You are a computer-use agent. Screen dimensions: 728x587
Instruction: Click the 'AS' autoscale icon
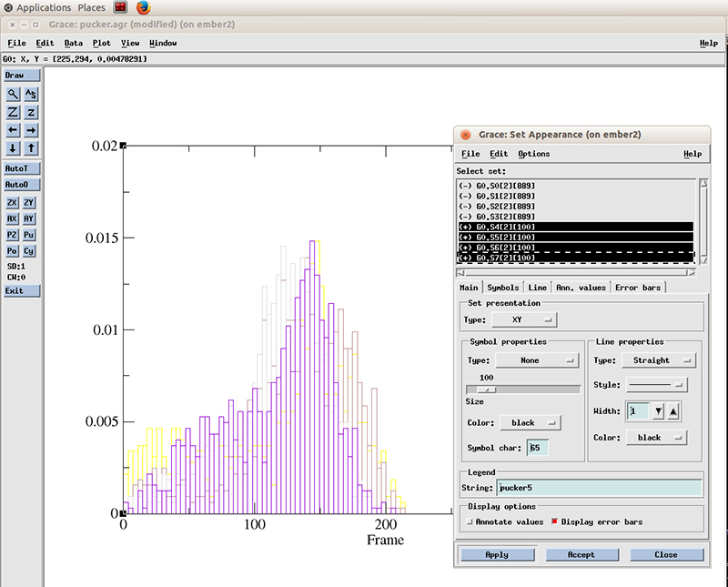click(31, 94)
